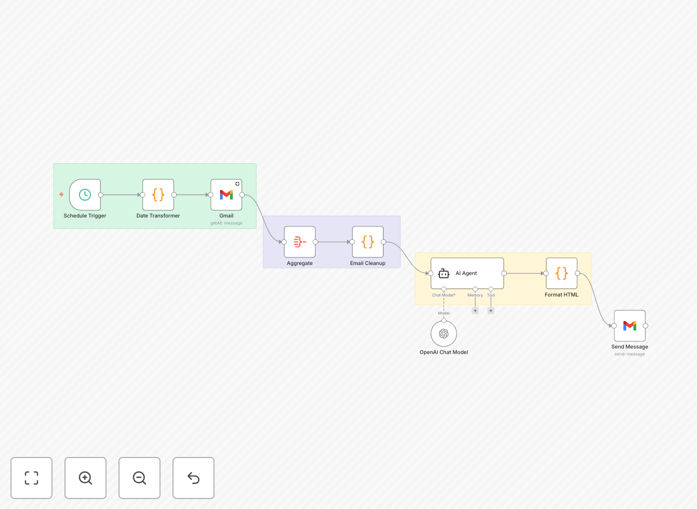Click the small square badge on Gmail node

coord(237,184)
